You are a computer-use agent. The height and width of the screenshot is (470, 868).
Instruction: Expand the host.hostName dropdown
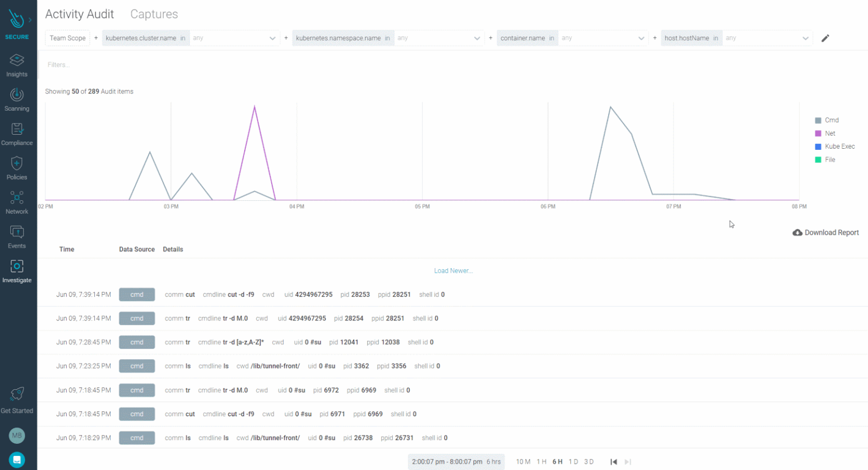(805, 38)
